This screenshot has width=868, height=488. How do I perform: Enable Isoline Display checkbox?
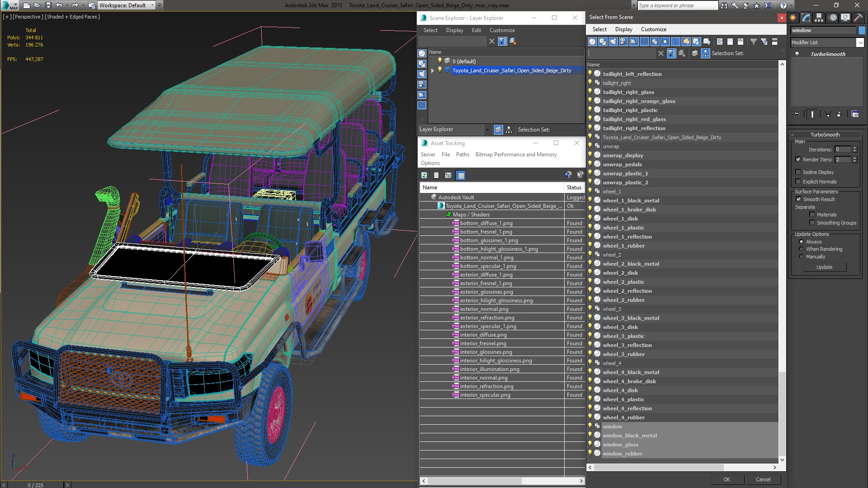pos(798,172)
